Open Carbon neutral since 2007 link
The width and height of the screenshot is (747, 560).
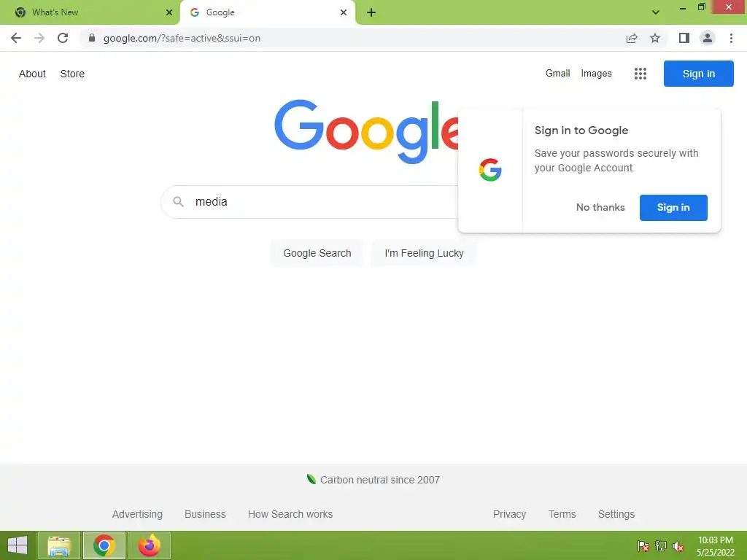pyautogui.click(x=379, y=480)
